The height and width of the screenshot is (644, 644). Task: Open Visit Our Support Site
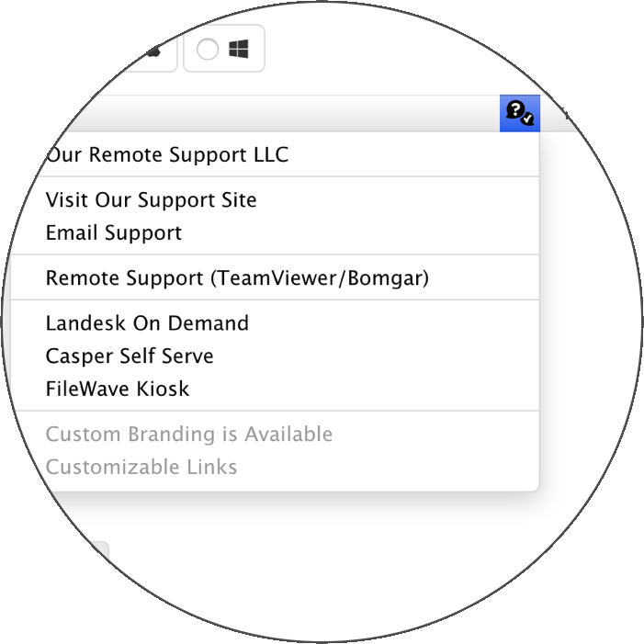(x=152, y=200)
